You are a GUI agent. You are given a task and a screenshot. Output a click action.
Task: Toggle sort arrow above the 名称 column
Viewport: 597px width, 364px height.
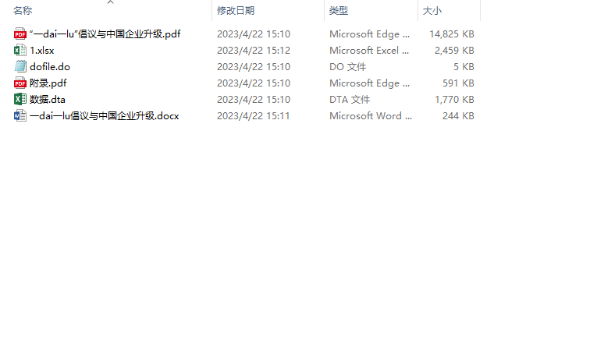point(110,2)
